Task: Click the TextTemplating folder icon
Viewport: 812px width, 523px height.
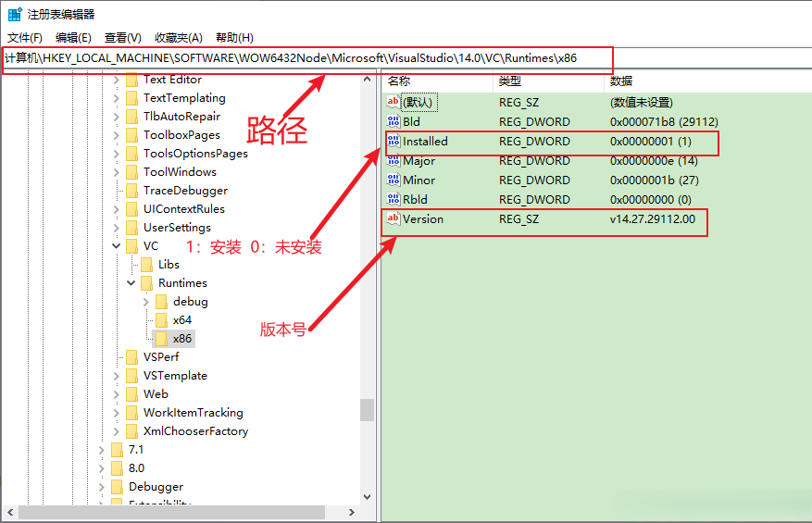Action: coord(132,98)
